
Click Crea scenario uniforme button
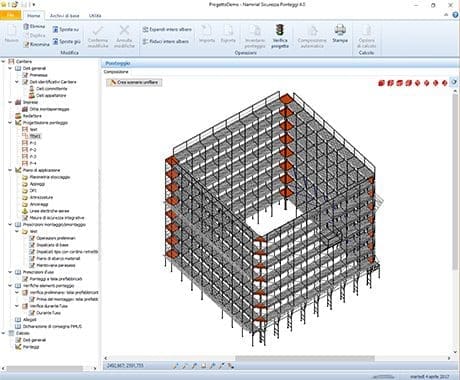tap(134, 82)
